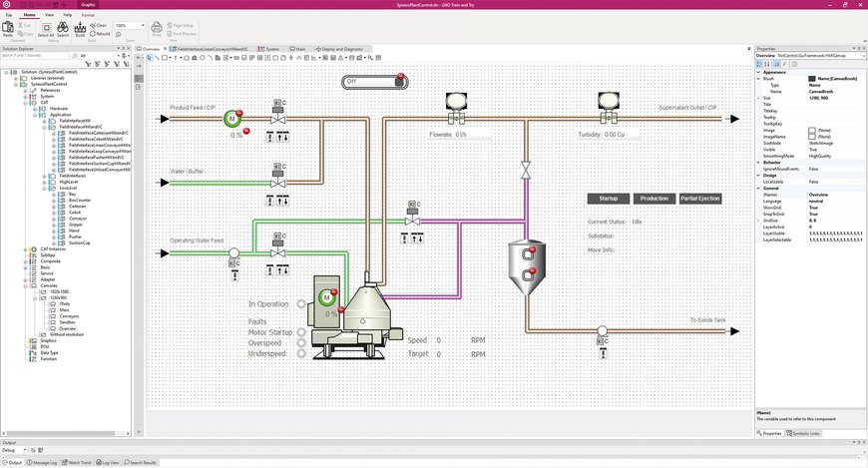The height and width of the screenshot is (468, 868).
Task: Open Search with the binoculars icon
Action: (x=63, y=27)
